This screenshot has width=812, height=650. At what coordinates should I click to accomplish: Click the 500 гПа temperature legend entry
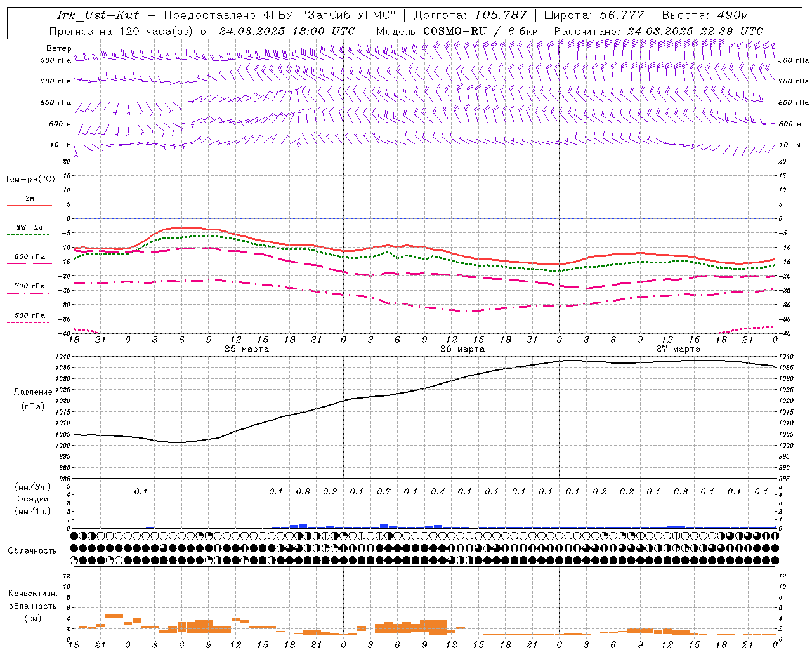coord(29,315)
